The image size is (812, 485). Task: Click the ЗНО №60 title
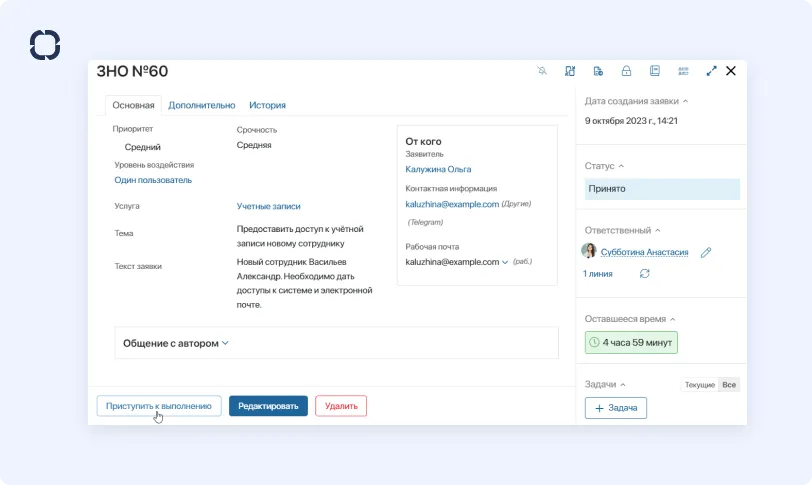pyautogui.click(x=132, y=71)
